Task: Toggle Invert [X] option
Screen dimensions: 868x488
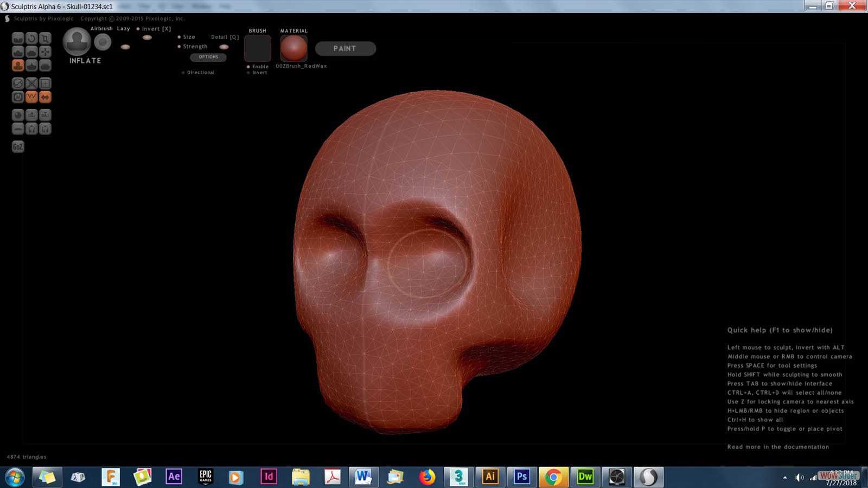Action: 154,29
